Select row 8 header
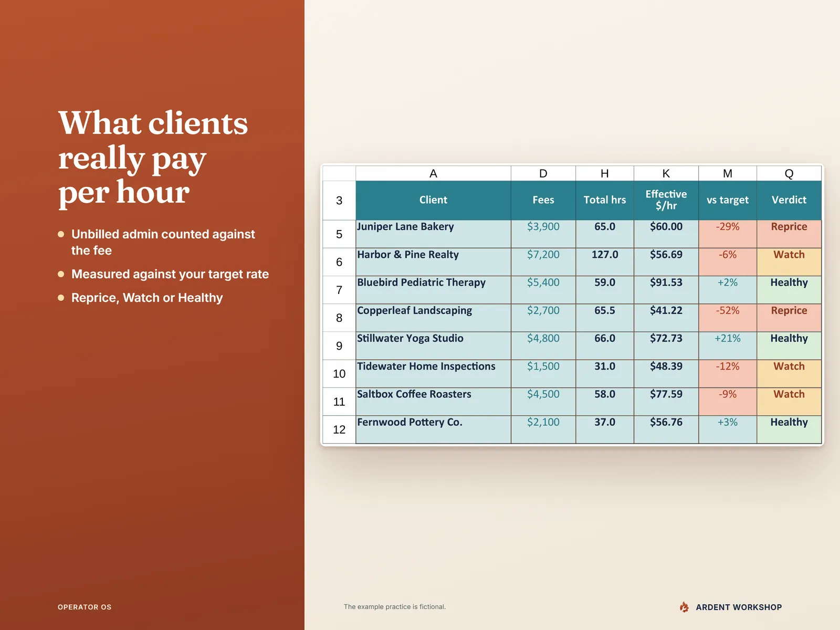Viewport: 840px width, 630px height. point(339,318)
